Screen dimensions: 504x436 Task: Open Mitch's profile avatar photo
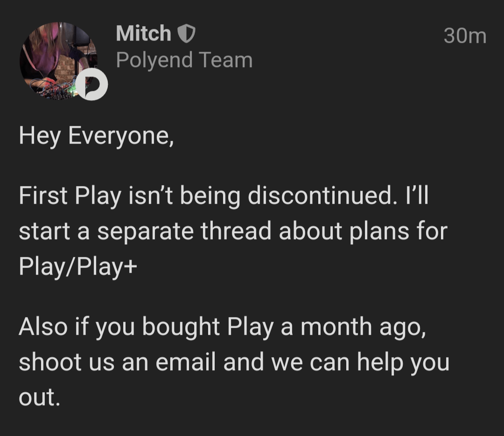coord(58,61)
